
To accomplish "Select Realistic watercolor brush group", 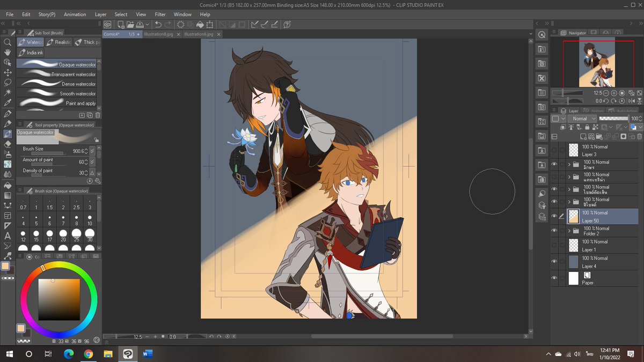I will click(58, 42).
